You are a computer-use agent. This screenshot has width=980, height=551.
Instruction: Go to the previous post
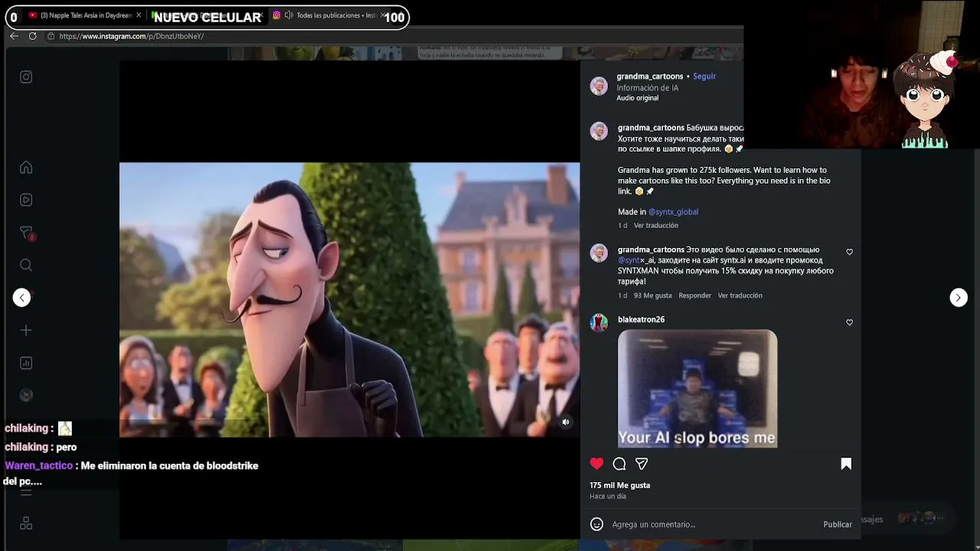[x=21, y=298]
